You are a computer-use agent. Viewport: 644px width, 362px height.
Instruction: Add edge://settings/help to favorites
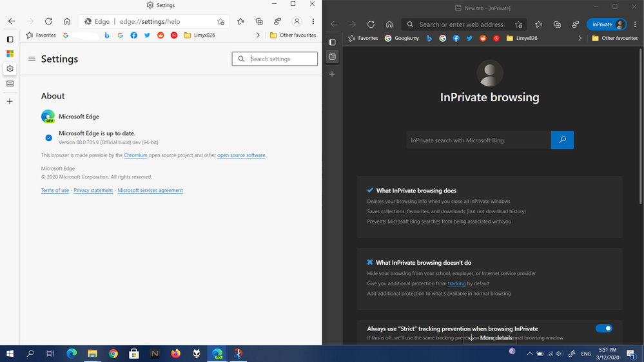point(220,21)
